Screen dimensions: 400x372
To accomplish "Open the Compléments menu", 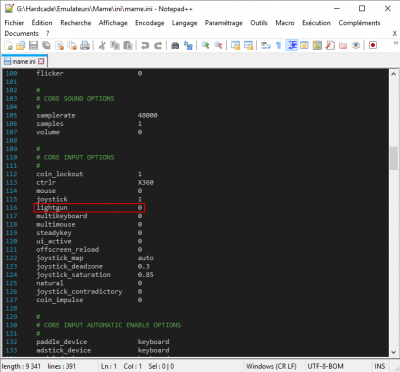I will [359, 23].
